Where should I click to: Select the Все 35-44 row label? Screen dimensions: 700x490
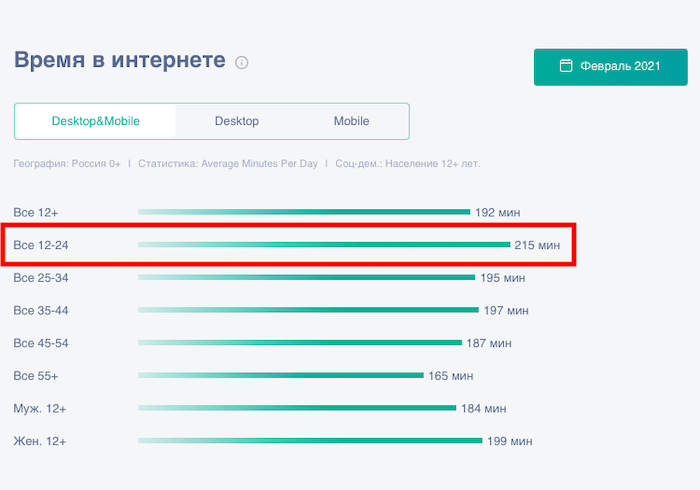click(41, 310)
